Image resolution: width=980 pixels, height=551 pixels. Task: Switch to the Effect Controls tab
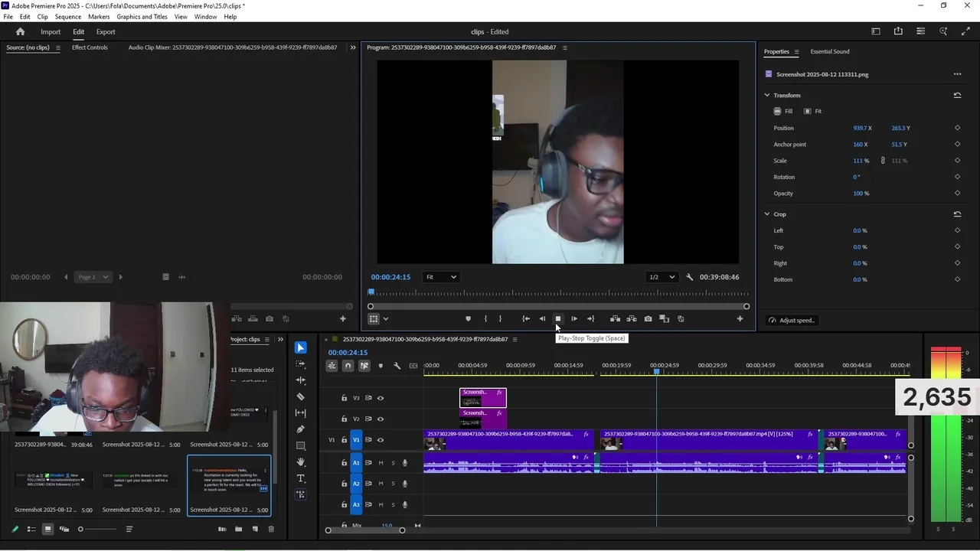(90, 47)
